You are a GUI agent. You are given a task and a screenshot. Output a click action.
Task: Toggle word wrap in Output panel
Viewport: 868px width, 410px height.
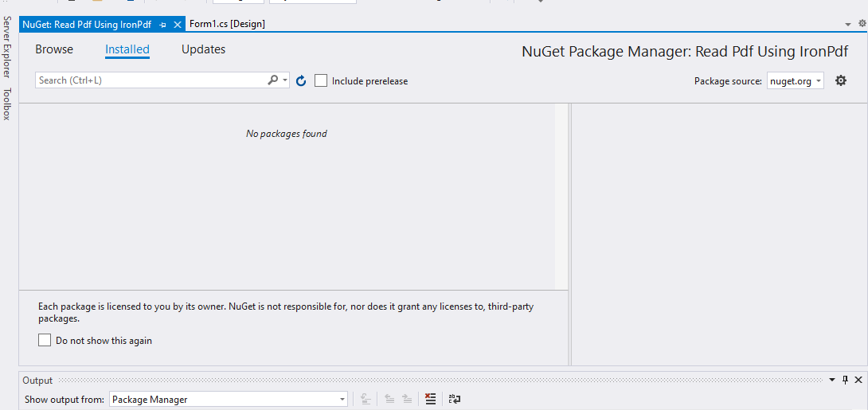(x=455, y=400)
